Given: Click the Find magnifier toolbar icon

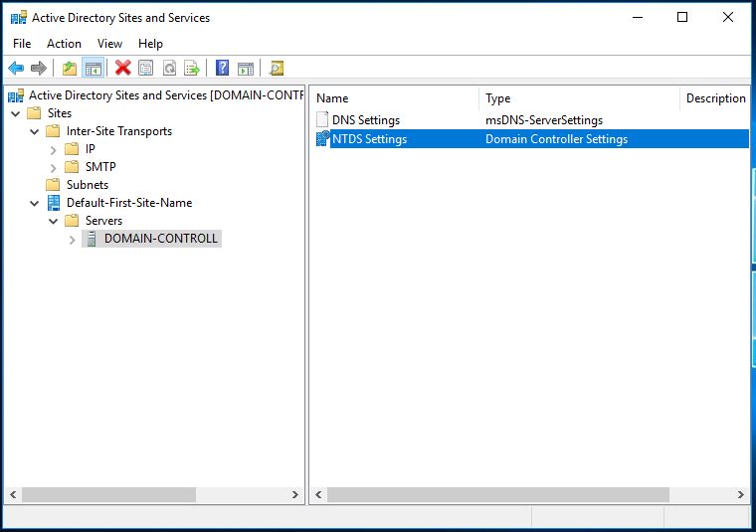Looking at the screenshot, I should point(277,69).
